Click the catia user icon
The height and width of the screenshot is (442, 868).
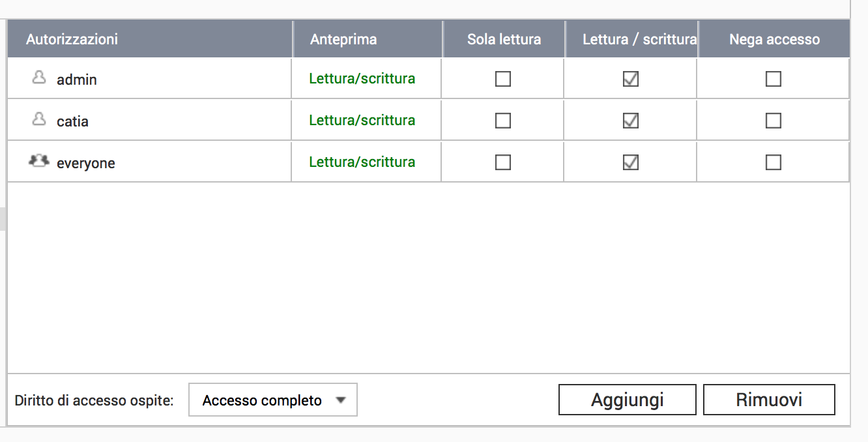(39, 120)
